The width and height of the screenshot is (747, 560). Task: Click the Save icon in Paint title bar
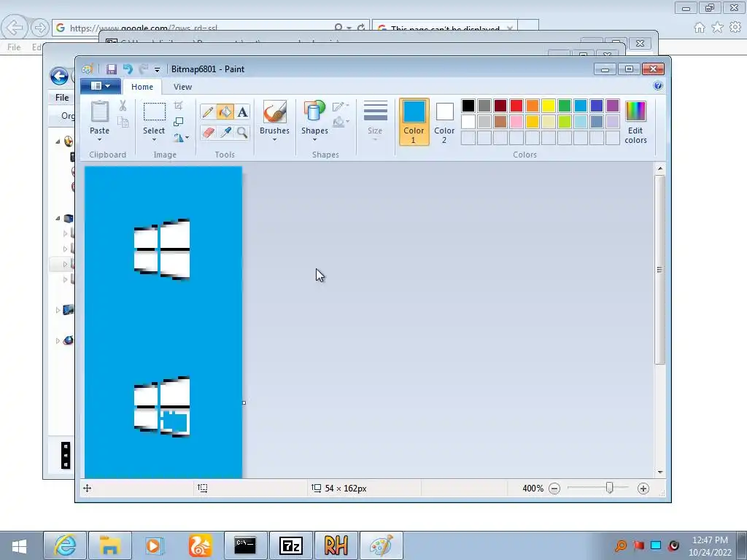(x=111, y=69)
